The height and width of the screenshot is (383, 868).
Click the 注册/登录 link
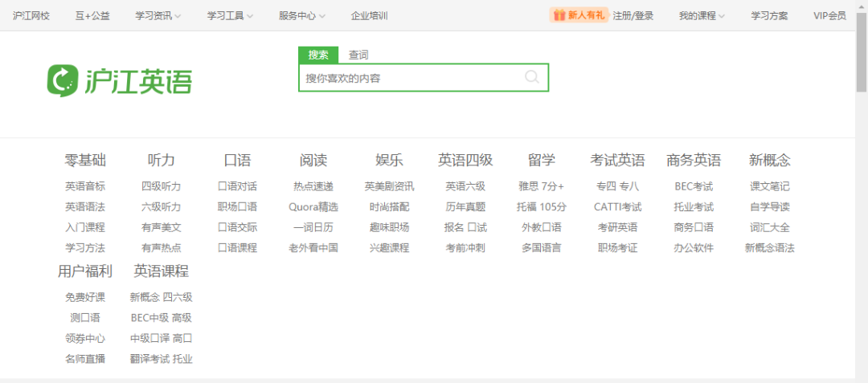(x=633, y=16)
